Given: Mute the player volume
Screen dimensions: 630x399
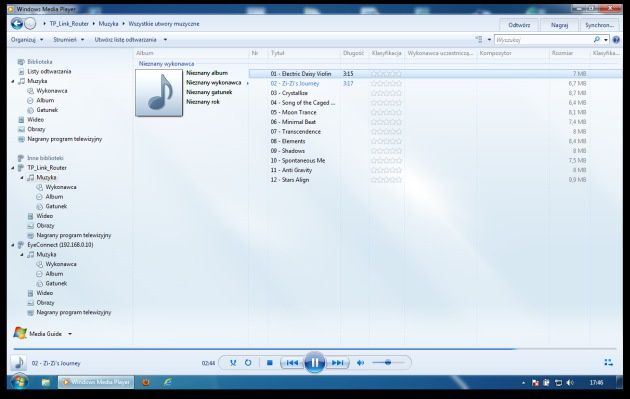Looking at the screenshot, I should 360,363.
